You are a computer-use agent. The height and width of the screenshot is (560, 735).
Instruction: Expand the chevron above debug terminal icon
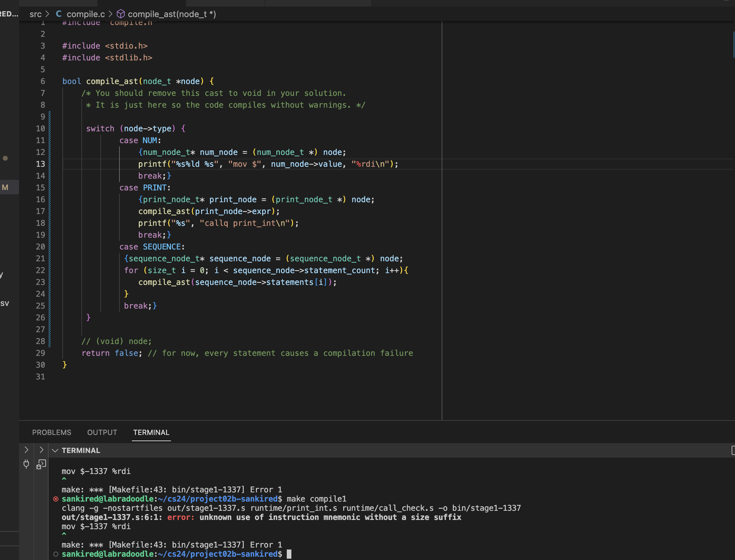[41, 450]
